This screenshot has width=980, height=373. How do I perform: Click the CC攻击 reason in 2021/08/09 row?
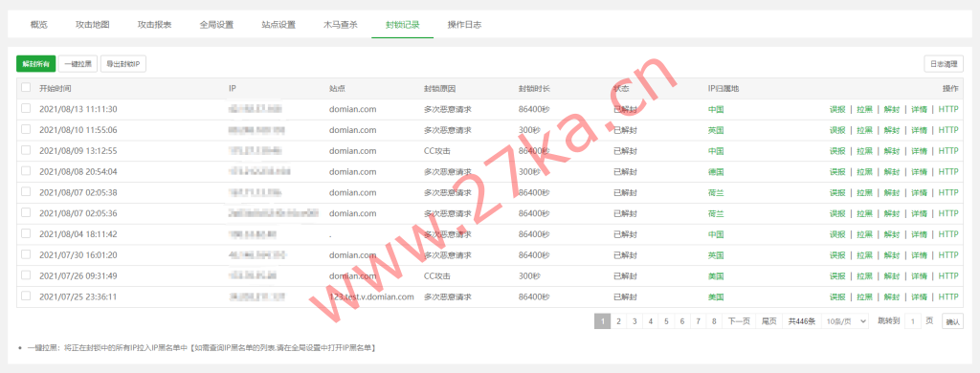(x=436, y=150)
